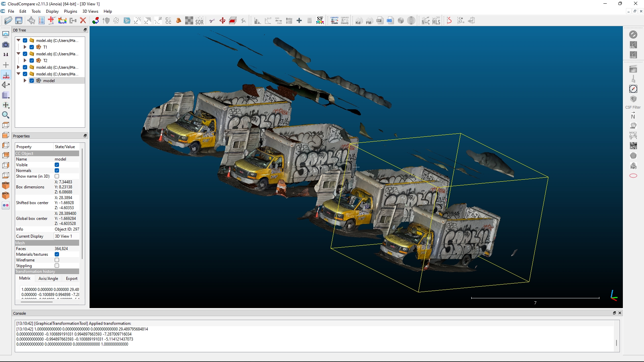Click the Export tab in Transformation history

[71, 279]
